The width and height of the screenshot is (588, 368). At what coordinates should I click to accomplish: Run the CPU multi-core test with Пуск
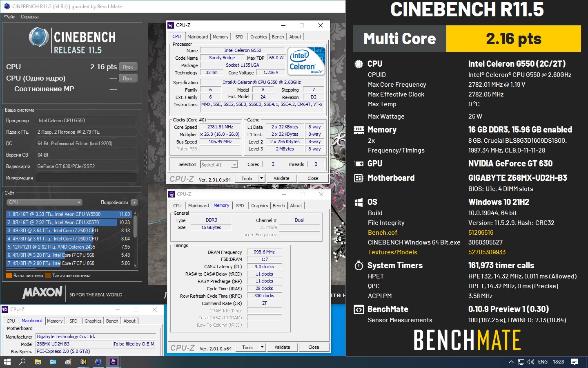tap(128, 67)
